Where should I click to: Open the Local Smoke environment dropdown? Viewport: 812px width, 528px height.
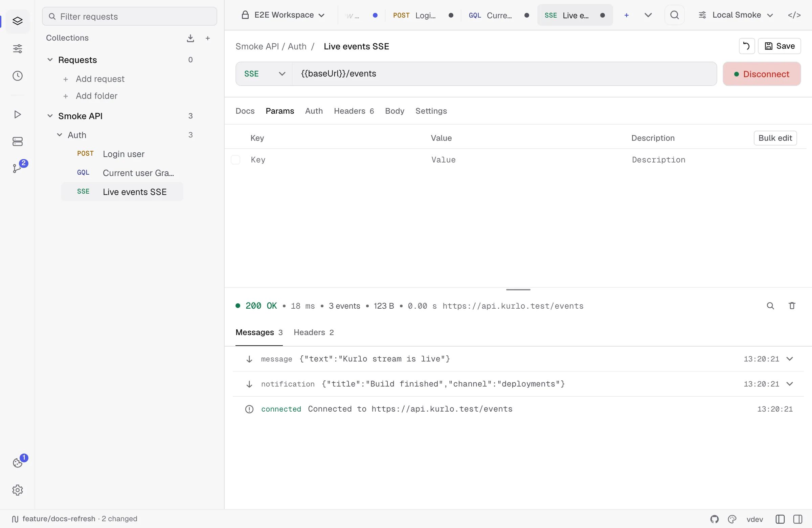click(735, 15)
